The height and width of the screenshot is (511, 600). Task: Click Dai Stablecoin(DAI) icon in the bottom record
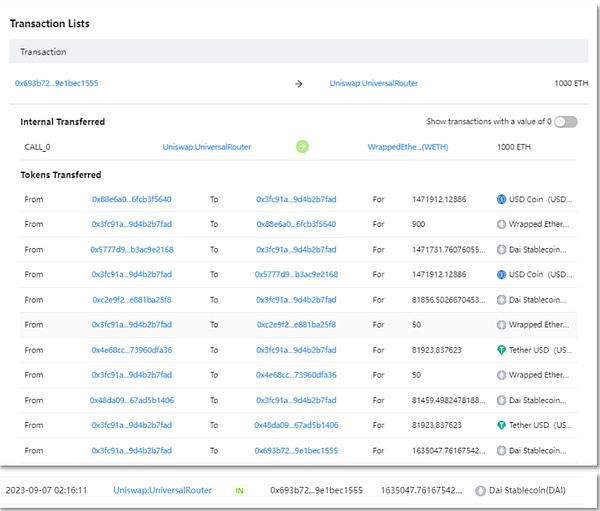(481, 491)
